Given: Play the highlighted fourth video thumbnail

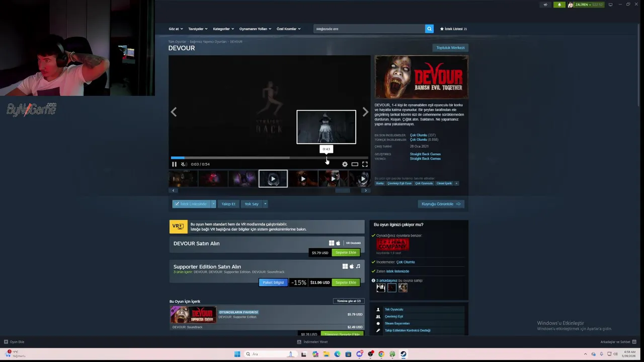Looking at the screenshot, I should tap(273, 178).
